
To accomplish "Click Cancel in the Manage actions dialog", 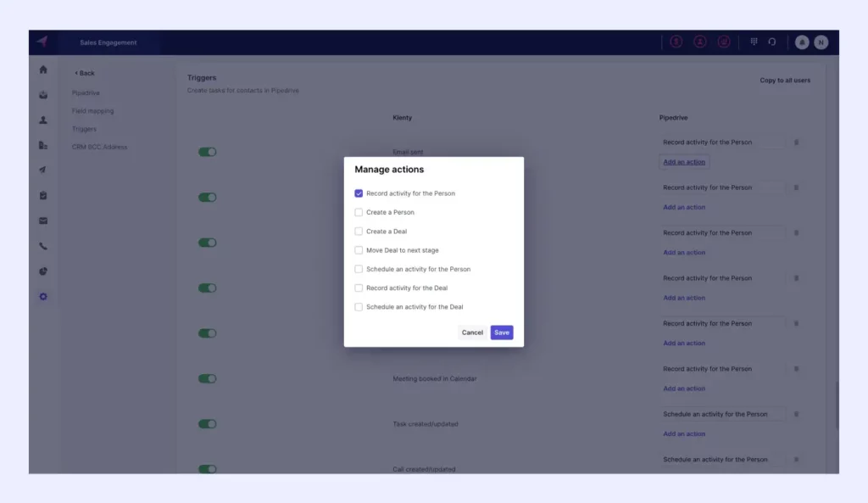I will click(472, 333).
